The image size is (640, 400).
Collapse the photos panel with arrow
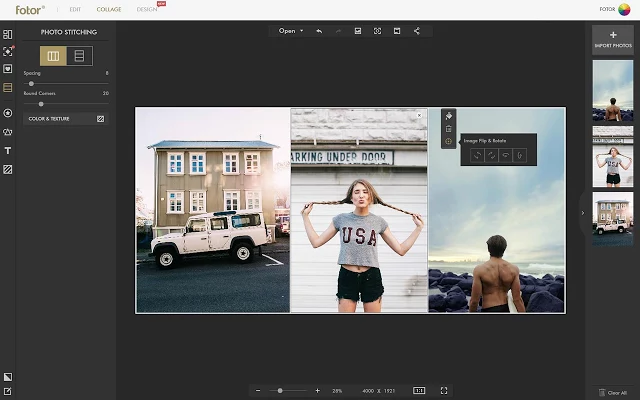coord(582,213)
